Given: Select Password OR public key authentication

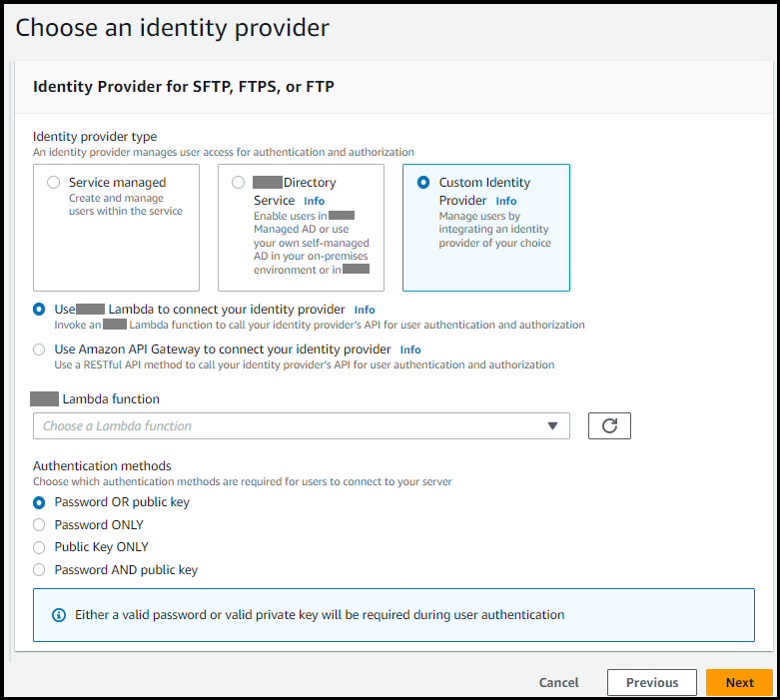Looking at the screenshot, I should (39, 502).
